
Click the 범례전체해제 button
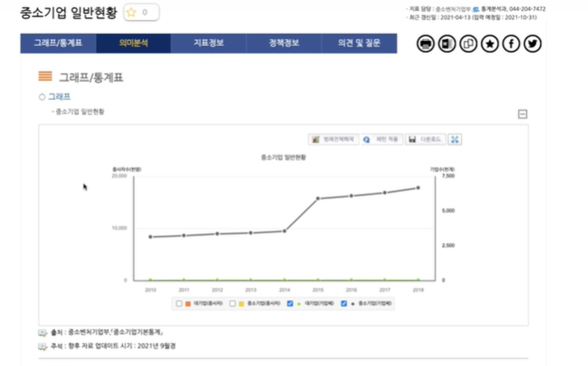click(x=333, y=139)
